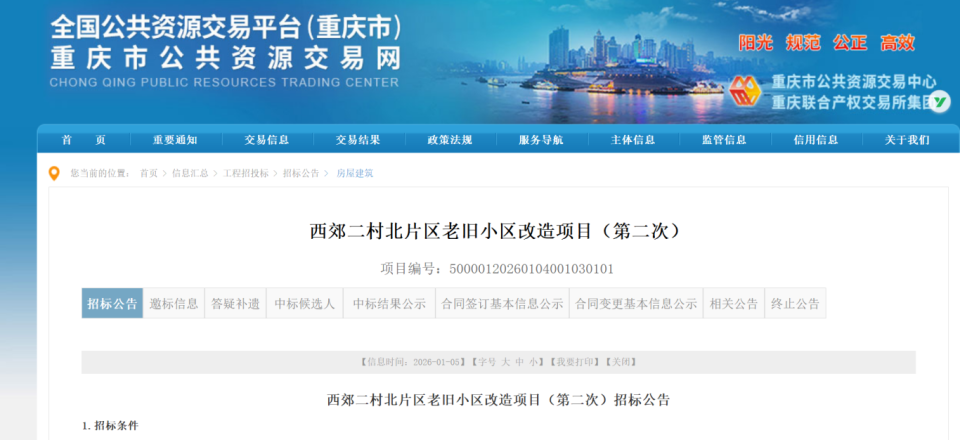Click the slogan word 高效
This screenshot has width=960, height=440.
click(898, 43)
